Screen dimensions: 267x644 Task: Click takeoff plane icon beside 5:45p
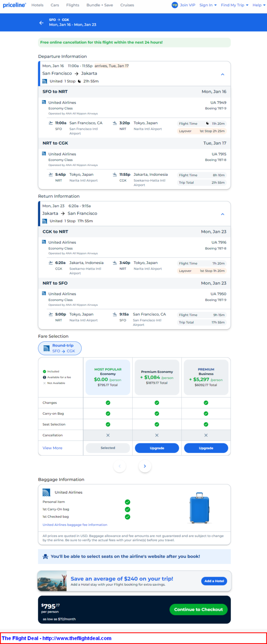[x=51, y=174]
